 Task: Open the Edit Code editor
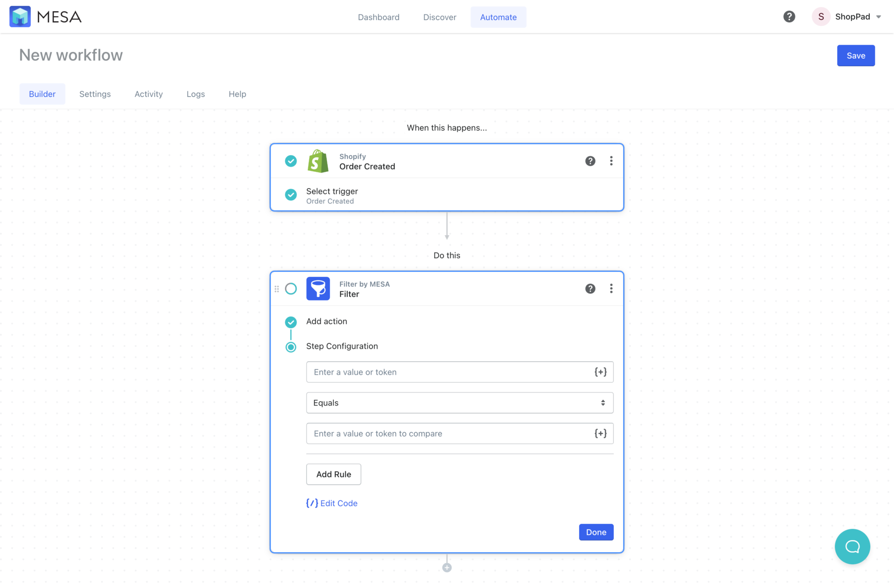click(332, 503)
